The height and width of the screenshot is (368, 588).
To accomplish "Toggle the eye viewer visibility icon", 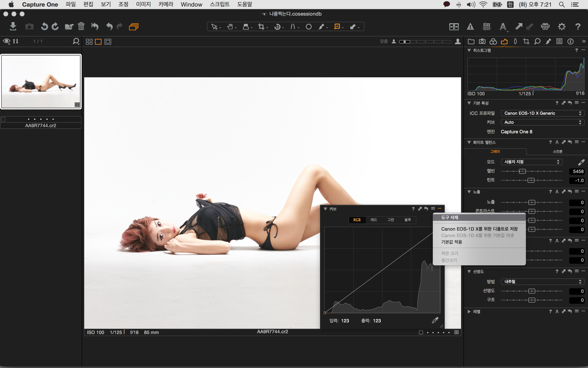I will tap(6, 41).
